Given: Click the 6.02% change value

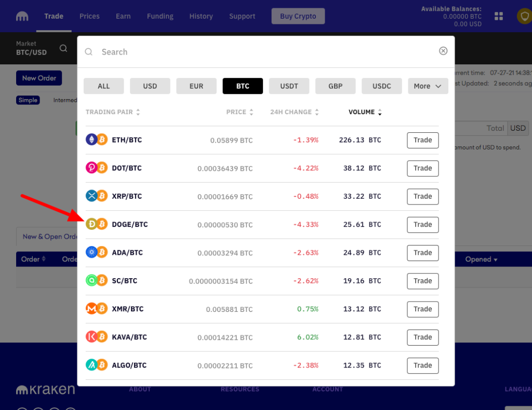Looking at the screenshot, I should tap(308, 337).
